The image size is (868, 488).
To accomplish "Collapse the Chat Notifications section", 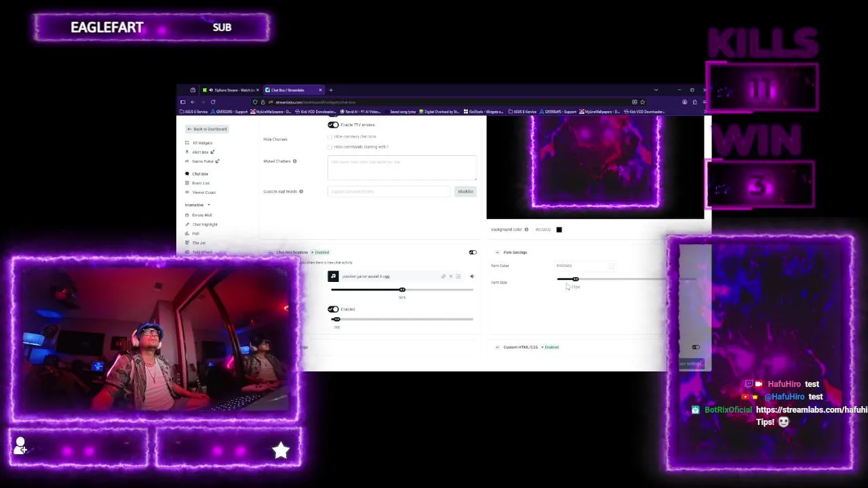I will pyautogui.click(x=270, y=253).
